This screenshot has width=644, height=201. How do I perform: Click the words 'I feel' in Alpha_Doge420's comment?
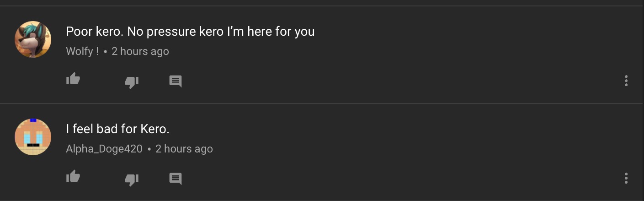(x=80, y=129)
